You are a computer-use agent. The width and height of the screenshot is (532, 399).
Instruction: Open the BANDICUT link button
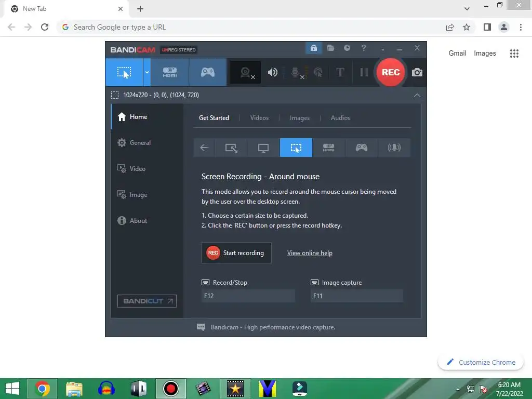147,301
